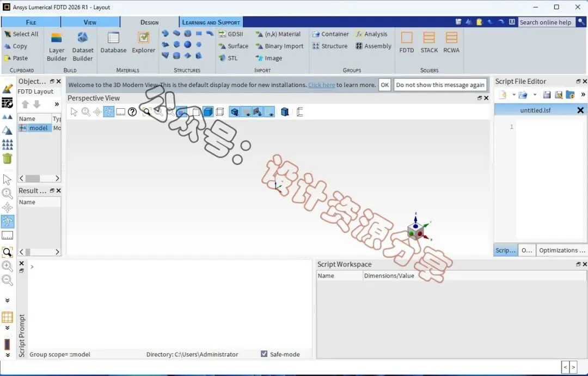Toggle the rotate view tool in sidebar

point(8,221)
